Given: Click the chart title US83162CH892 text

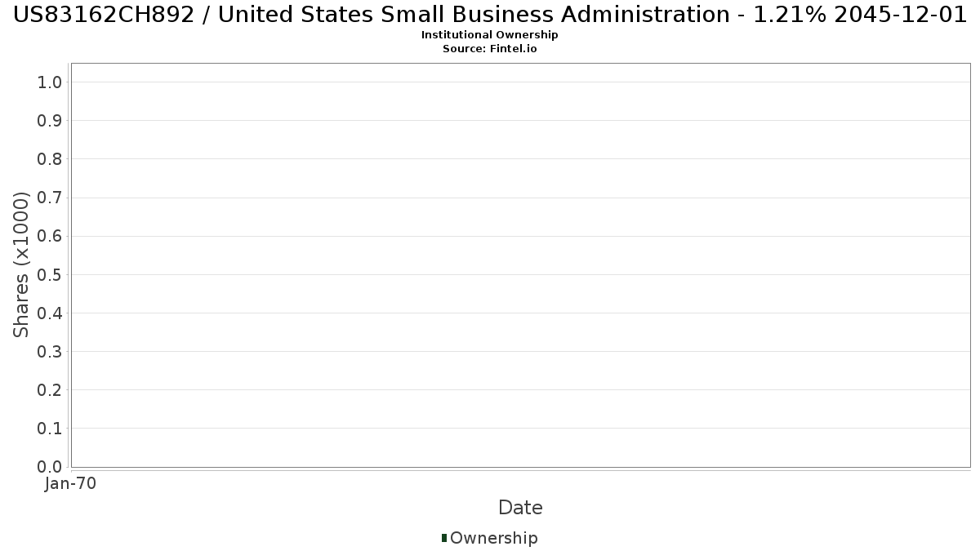Looking at the screenshot, I should (x=489, y=15).
